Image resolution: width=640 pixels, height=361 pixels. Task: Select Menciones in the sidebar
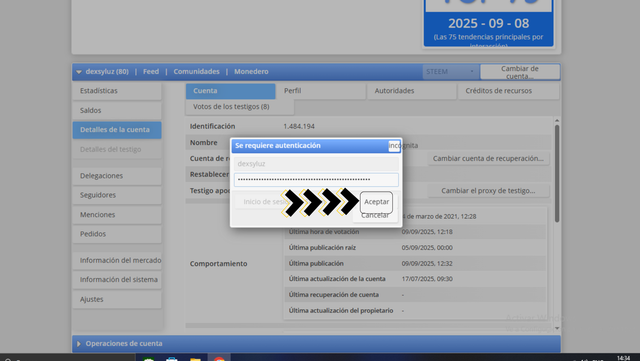tap(117, 215)
